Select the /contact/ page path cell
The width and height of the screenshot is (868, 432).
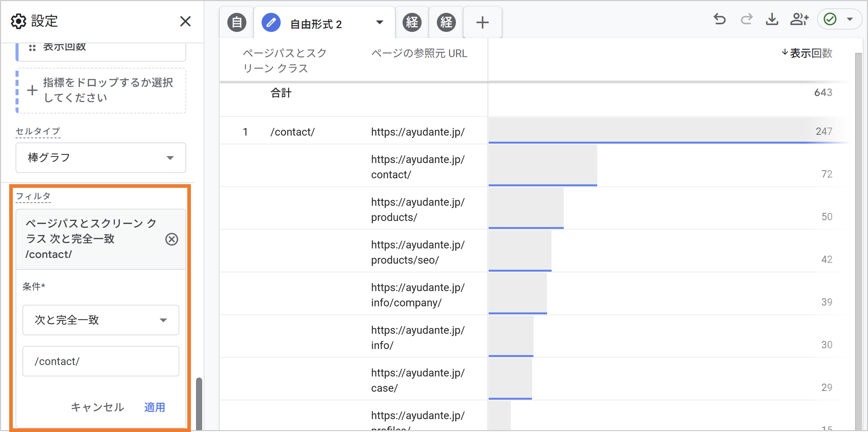tap(292, 132)
